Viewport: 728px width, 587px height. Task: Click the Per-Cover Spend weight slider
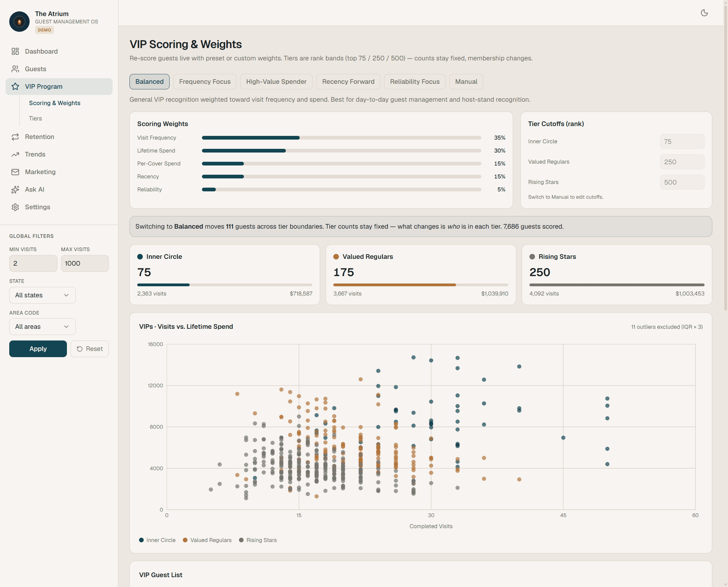[341, 164]
